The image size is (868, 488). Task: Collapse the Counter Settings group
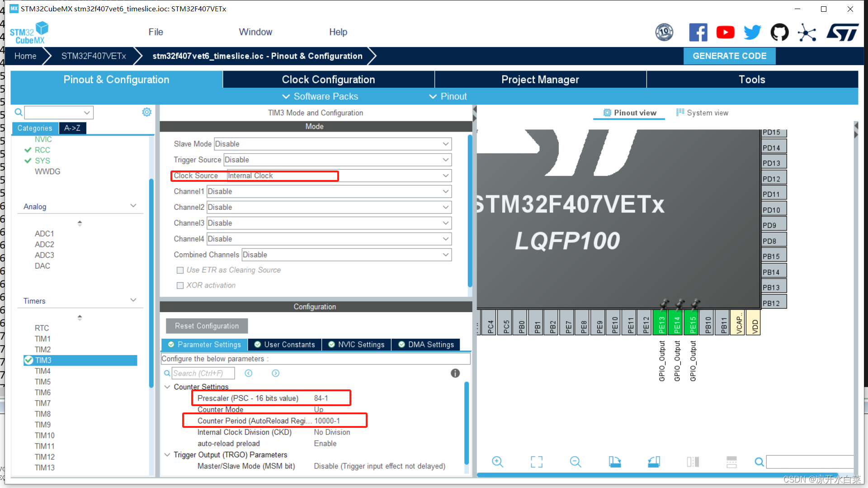[x=167, y=387]
